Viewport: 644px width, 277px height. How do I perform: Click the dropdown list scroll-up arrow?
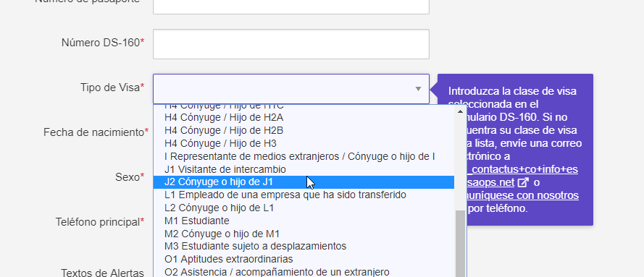tap(461, 111)
